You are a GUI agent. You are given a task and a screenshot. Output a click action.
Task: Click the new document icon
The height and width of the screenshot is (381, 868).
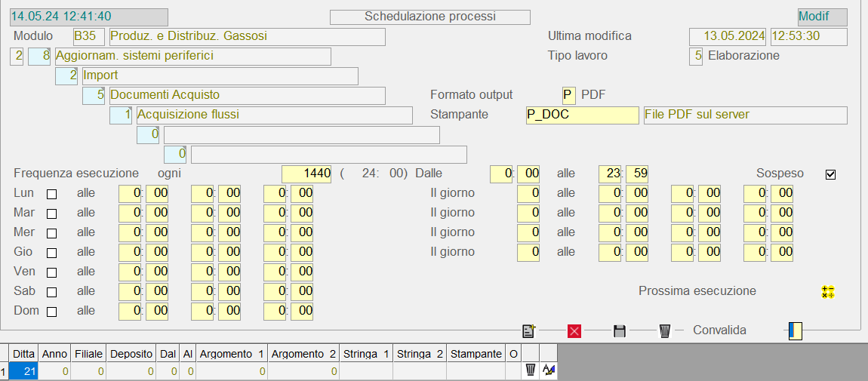pyautogui.click(x=528, y=330)
